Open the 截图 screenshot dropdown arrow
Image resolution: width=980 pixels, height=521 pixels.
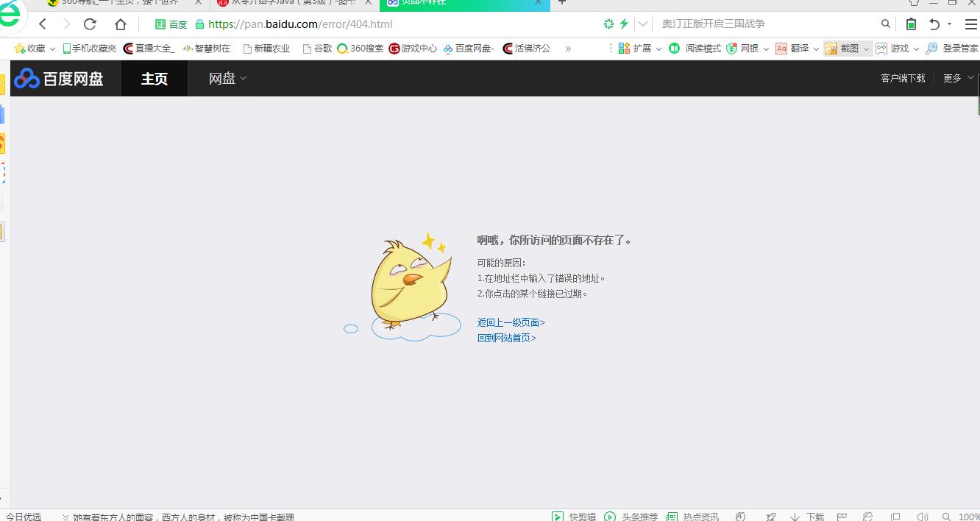866,49
